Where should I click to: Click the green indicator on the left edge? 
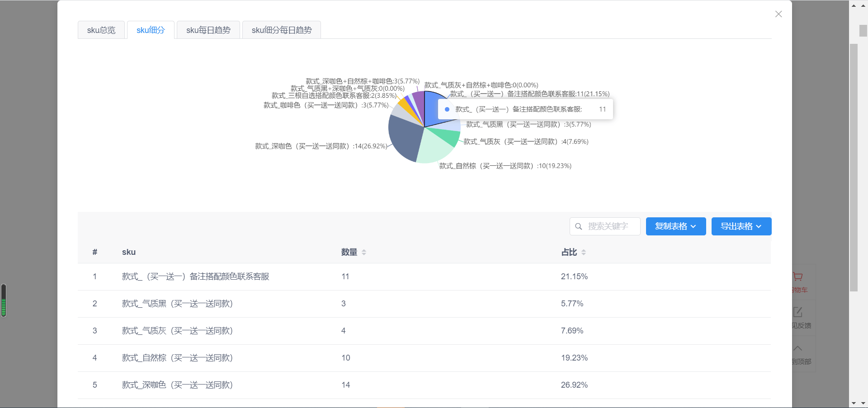click(3, 300)
